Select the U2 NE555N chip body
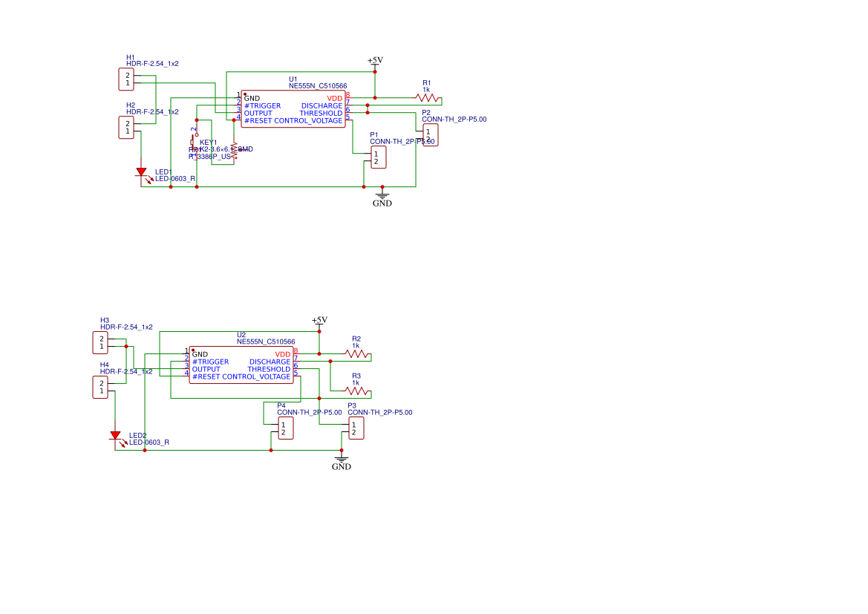 [241, 365]
